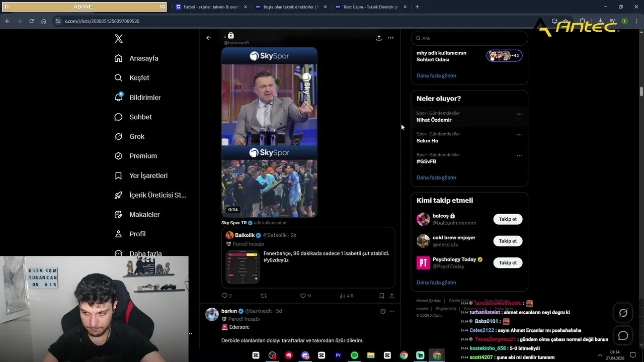This screenshot has height=362, width=644.
Task: Play the Sky Spor video
Action: pyautogui.click(x=269, y=132)
